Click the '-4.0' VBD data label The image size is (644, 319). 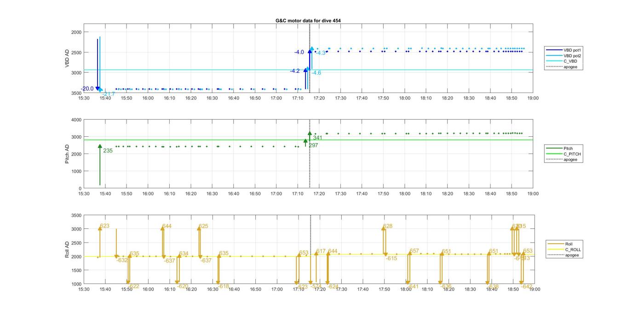coord(299,52)
